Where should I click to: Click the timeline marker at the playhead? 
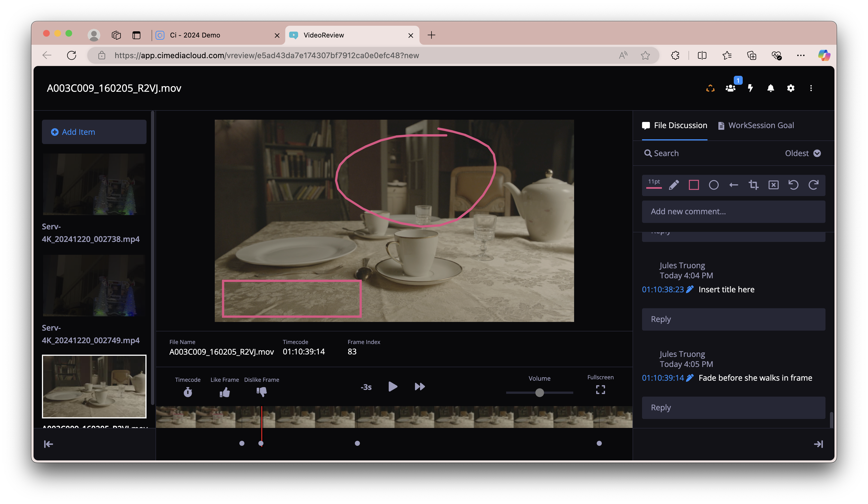click(261, 443)
